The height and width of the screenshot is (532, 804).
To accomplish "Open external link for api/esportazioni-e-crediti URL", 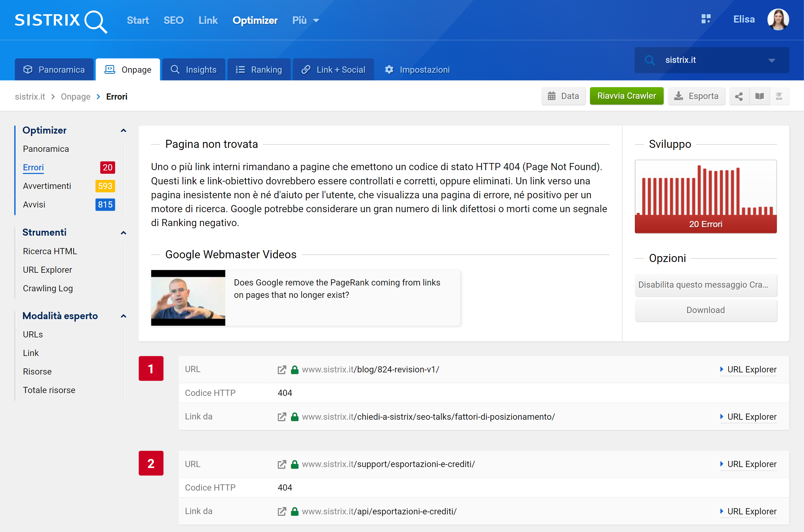I will (x=282, y=511).
